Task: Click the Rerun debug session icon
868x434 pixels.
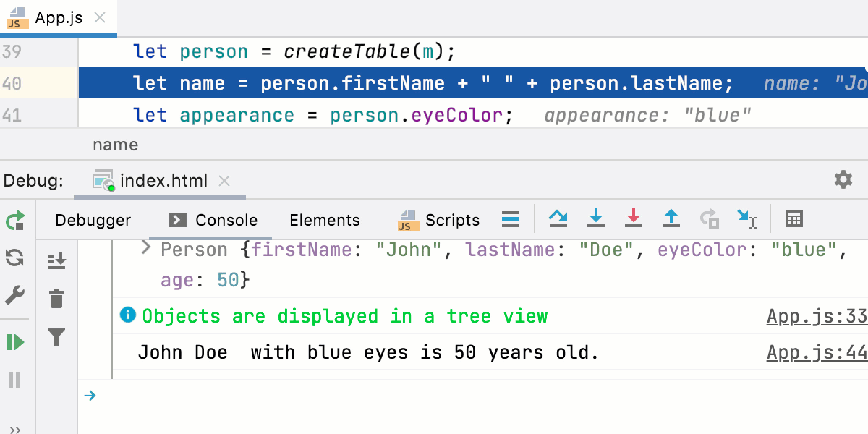Action: coord(14,221)
